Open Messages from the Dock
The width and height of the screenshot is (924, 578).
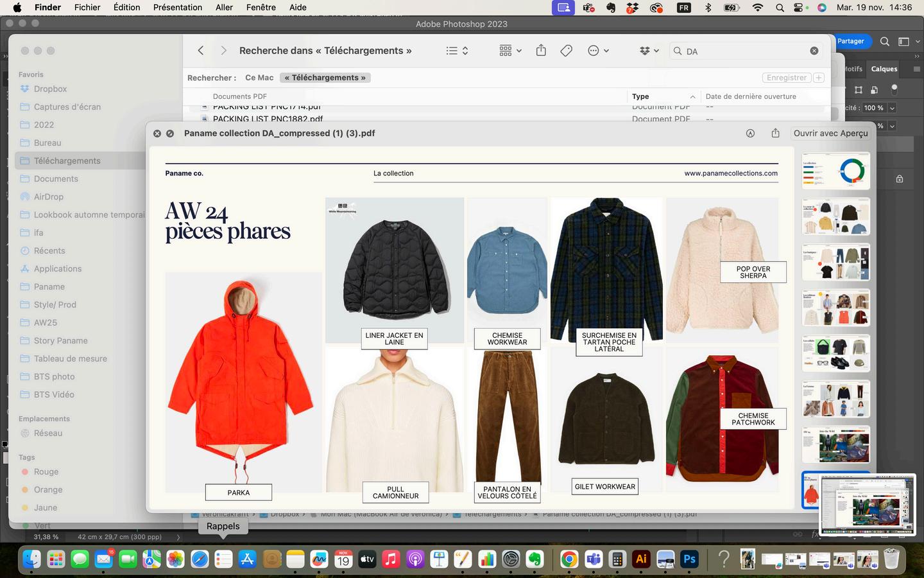(x=80, y=559)
